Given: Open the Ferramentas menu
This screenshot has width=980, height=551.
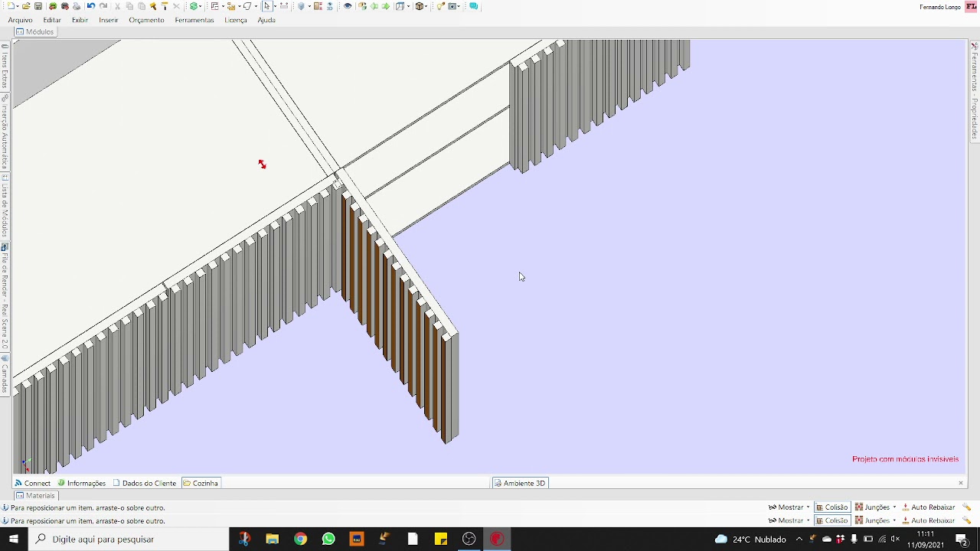Looking at the screenshot, I should [x=194, y=20].
